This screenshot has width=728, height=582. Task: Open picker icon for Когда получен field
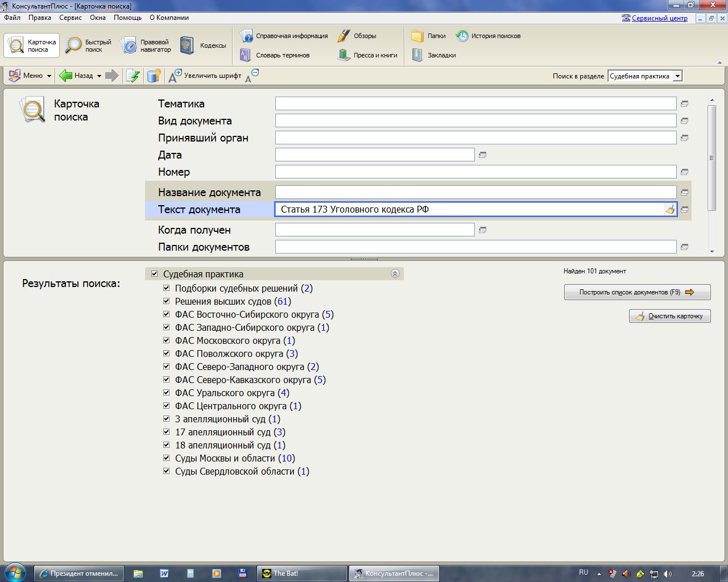(x=482, y=230)
